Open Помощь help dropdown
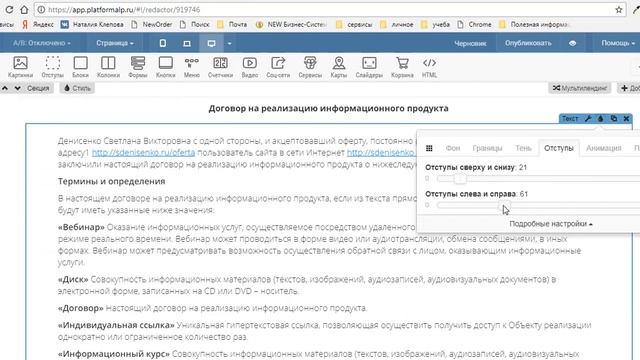Image resolution: width=640 pixels, height=360 pixels. coord(618,43)
